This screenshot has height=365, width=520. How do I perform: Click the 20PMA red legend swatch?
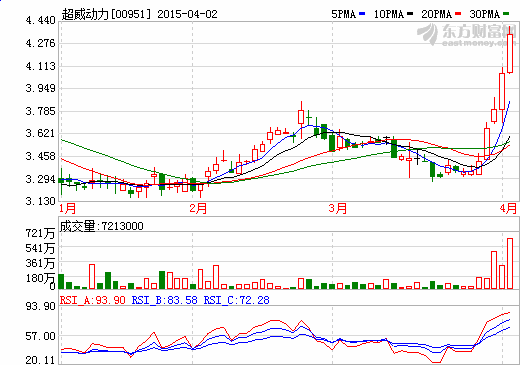coord(458,14)
